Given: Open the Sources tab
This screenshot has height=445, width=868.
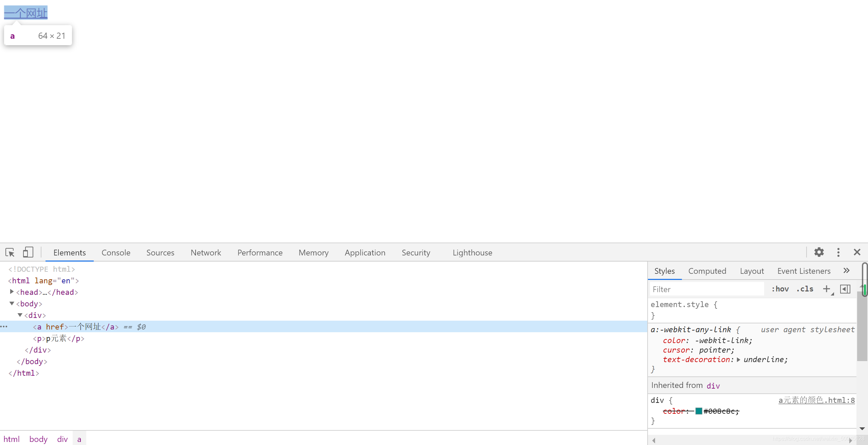Looking at the screenshot, I should (x=160, y=253).
